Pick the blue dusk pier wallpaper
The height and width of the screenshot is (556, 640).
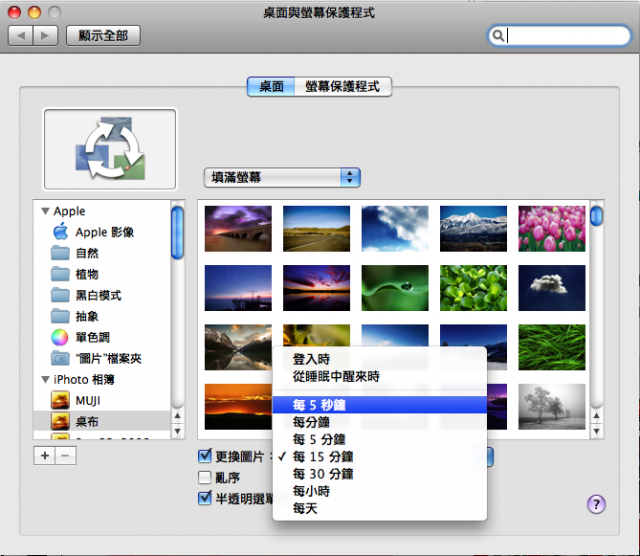pyautogui.click(x=238, y=288)
